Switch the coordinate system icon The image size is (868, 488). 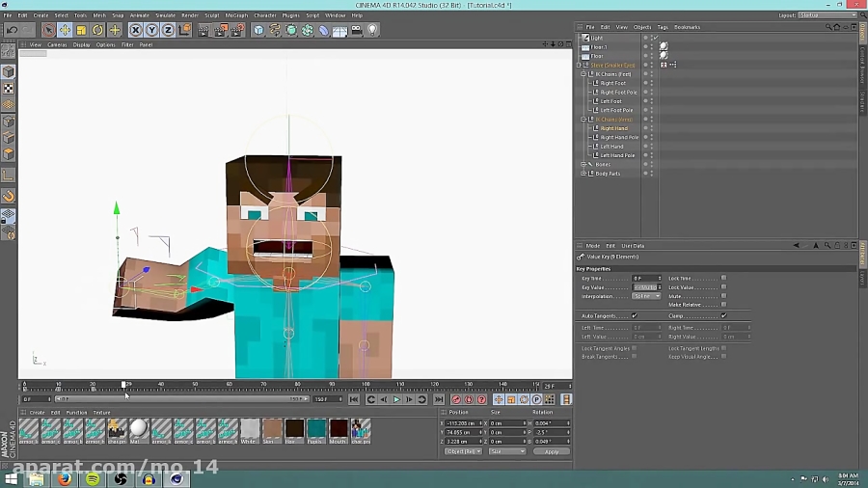point(185,30)
